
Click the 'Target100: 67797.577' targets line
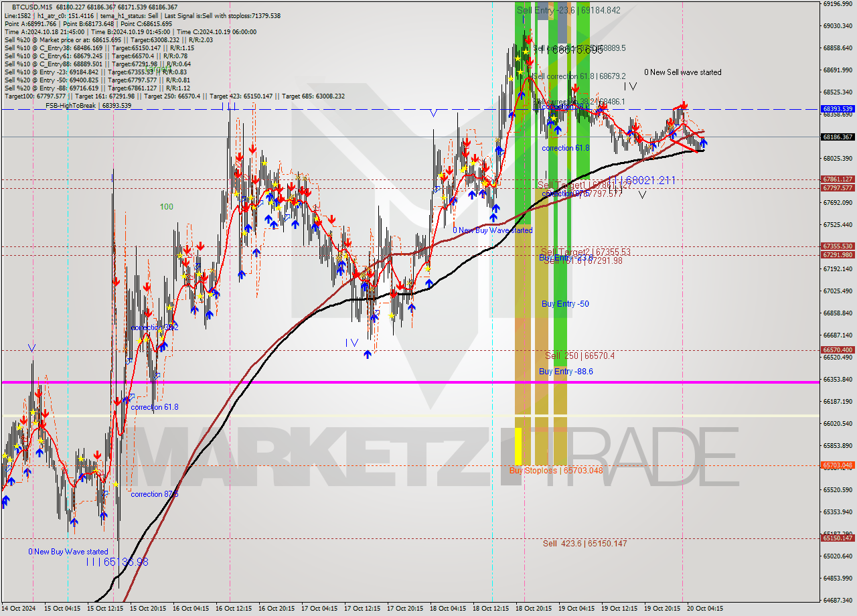[x=175, y=96]
